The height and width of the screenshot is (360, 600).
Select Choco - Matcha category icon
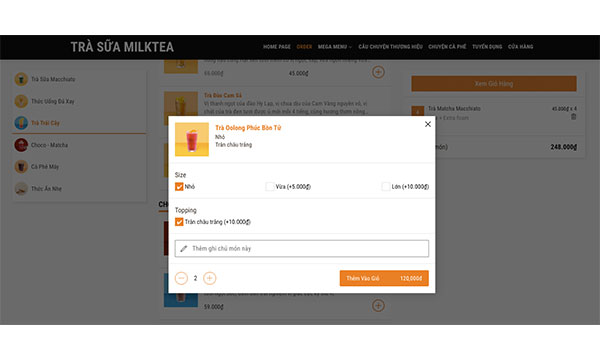[x=21, y=145]
